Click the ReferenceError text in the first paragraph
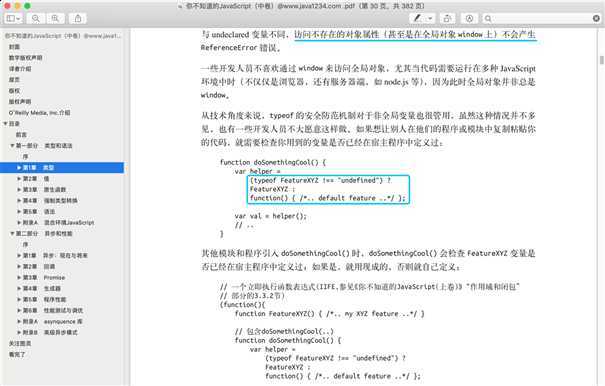This screenshot has height=386, width=605. (x=229, y=47)
